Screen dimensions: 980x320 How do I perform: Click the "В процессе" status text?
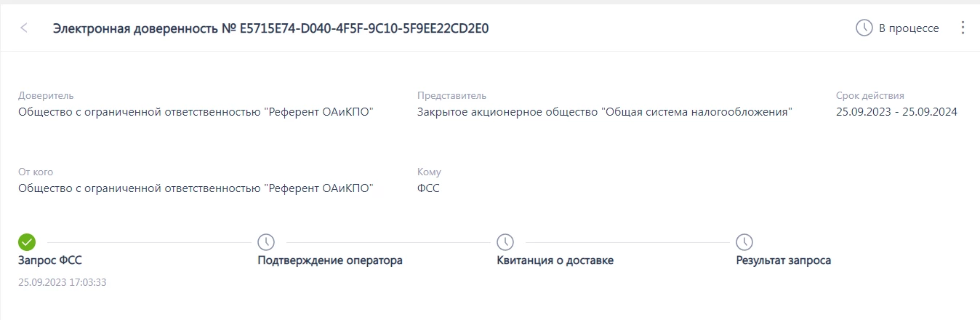(909, 28)
